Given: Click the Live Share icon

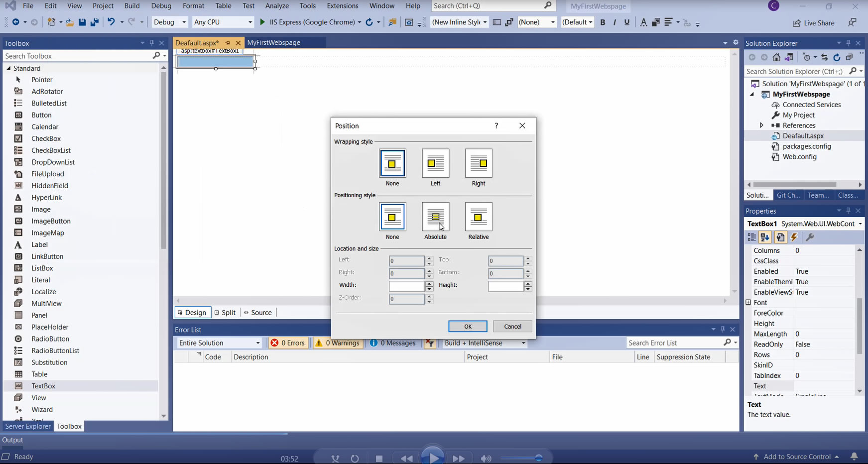Looking at the screenshot, I should tap(797, 23).
